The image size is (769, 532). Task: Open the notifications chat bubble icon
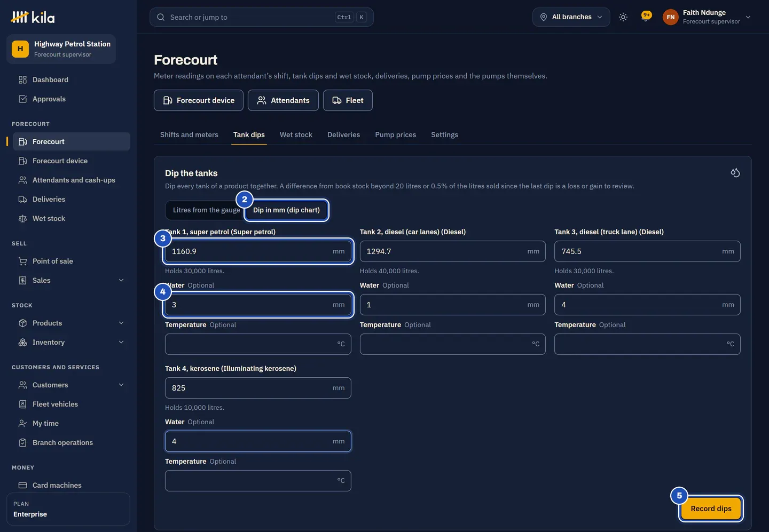(646, 17)
